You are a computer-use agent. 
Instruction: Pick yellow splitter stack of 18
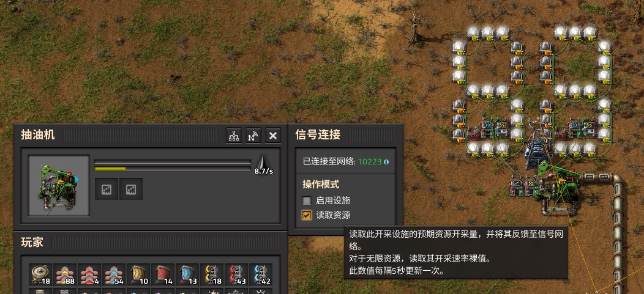pyautogui.click(x=212, y=274)
